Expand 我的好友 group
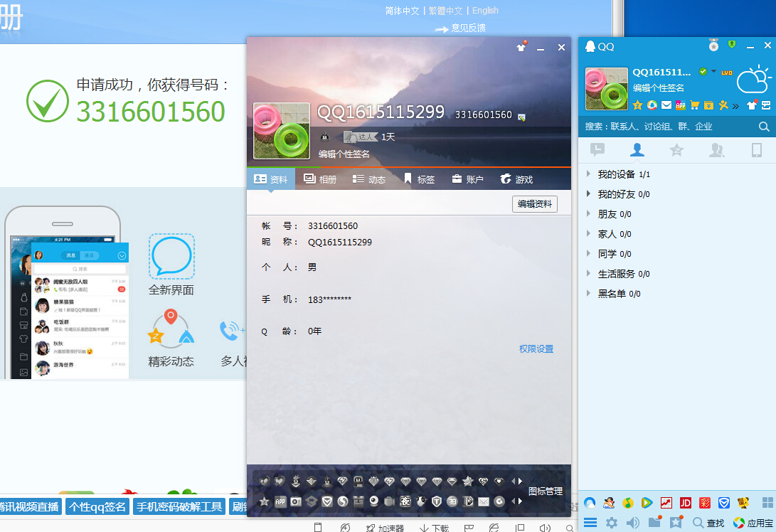The height and width of the screenshot is (532, 776). click(x=588, y=193)
